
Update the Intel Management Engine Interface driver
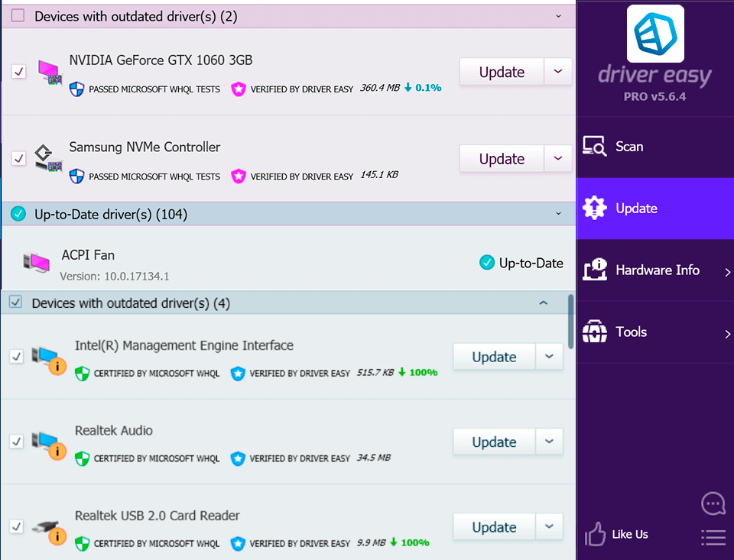coord(493,356)
